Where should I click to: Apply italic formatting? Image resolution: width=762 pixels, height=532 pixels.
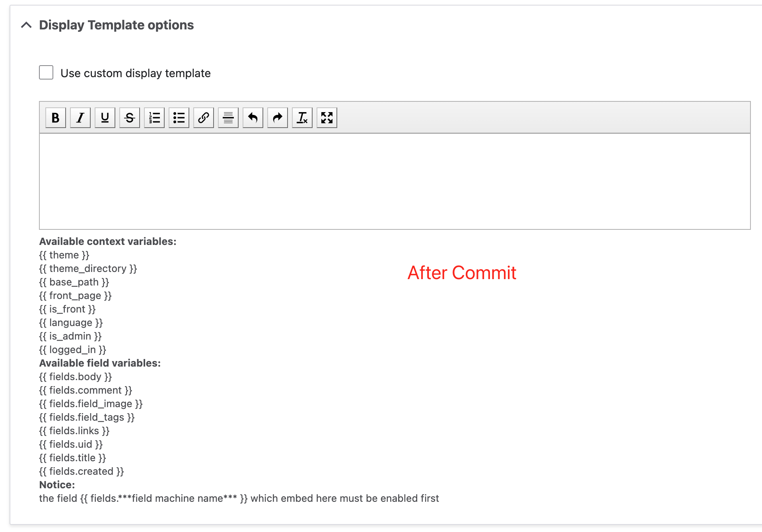(80, 118)
